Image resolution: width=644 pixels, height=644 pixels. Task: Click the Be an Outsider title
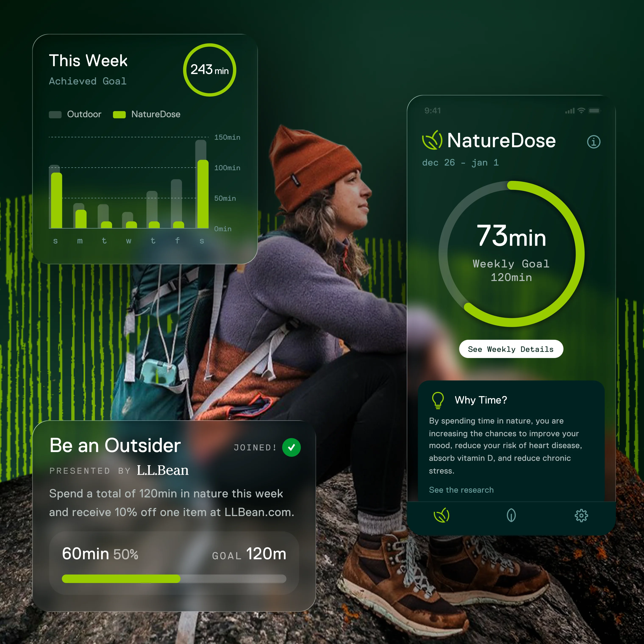pos(115,445)
